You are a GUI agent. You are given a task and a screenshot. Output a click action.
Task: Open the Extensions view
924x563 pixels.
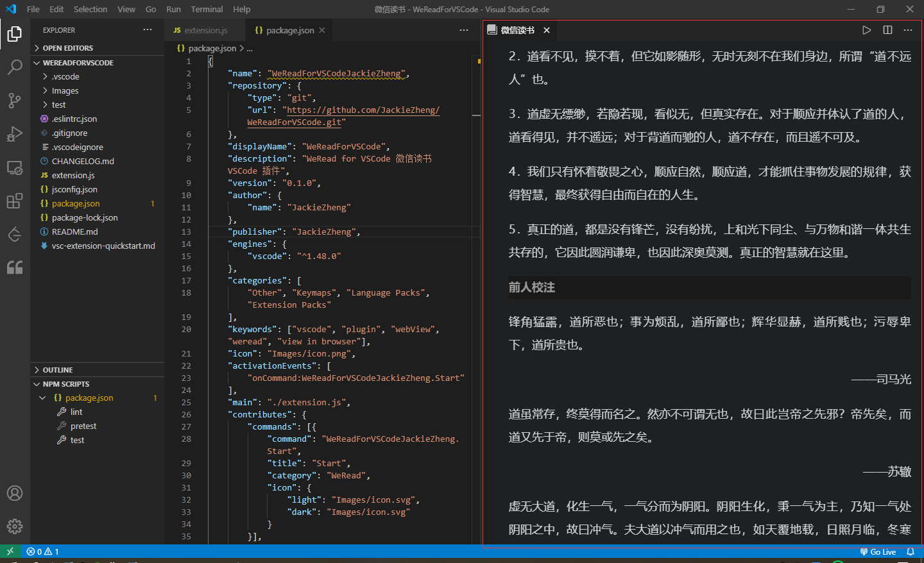click(15, 201)
